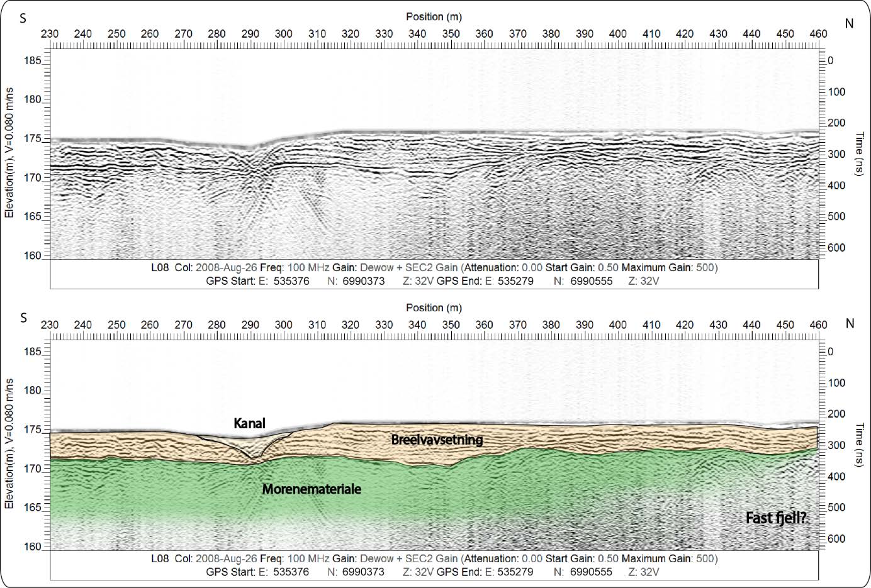The width and height of the screenshot is (871, 588).
Task: Click the "L08" line name under the colored profile
Action: (160, 558)
